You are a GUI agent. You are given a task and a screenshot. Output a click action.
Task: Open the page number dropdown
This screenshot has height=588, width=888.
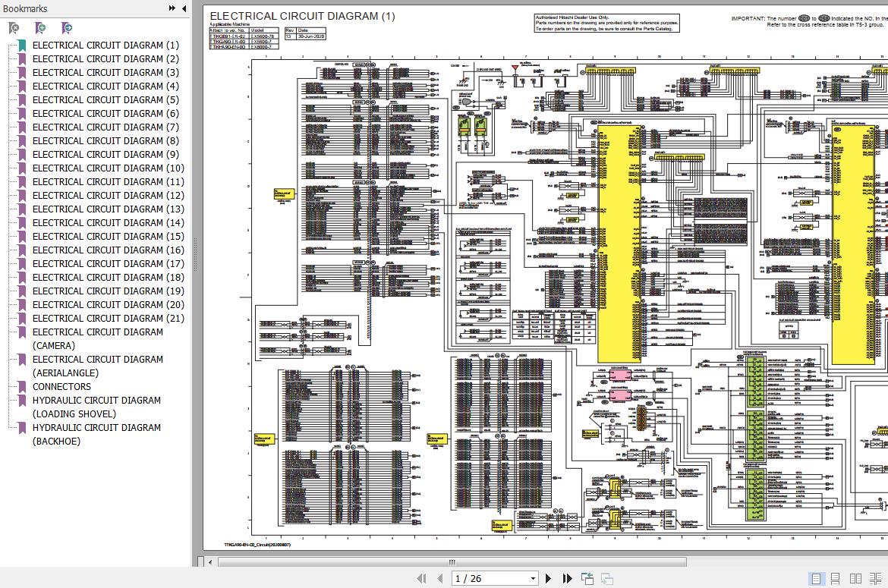click(x=533, y=579)
